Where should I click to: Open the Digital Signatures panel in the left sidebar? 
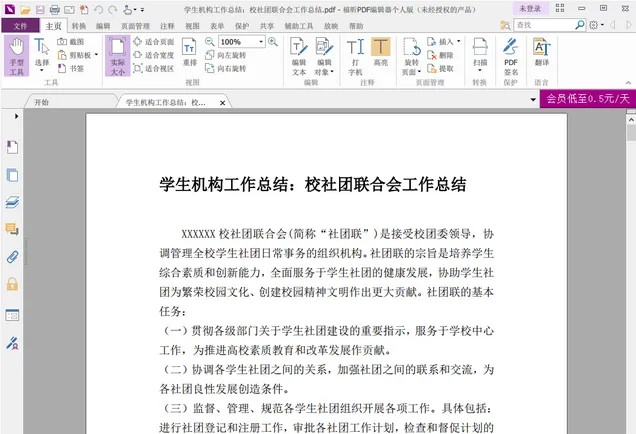(x=13, y=343)
